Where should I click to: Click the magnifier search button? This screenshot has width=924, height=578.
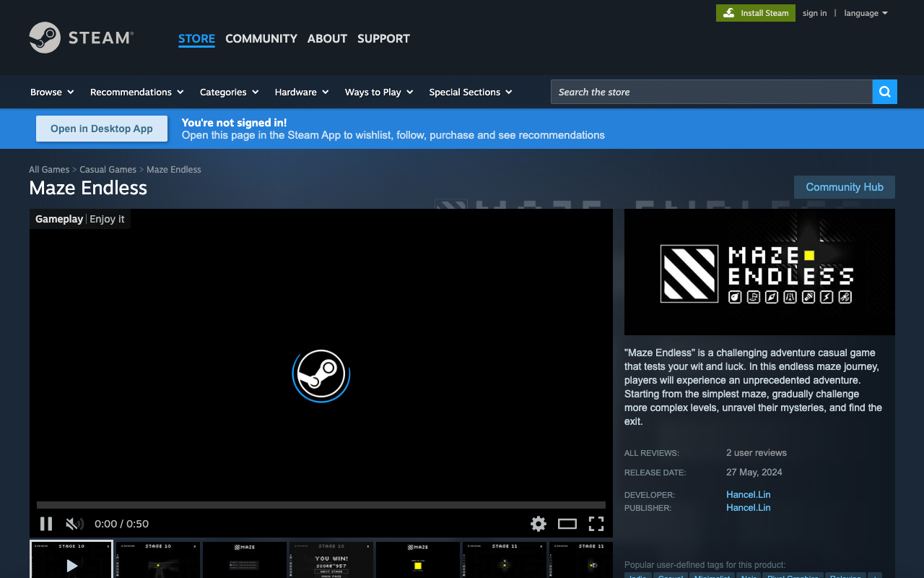(x=885, y=92)
